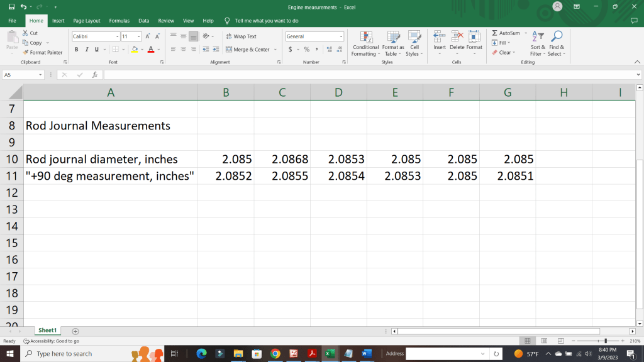Click the Merge & Center icon
The height and width of the screenshot is (362, 644).
229,50
